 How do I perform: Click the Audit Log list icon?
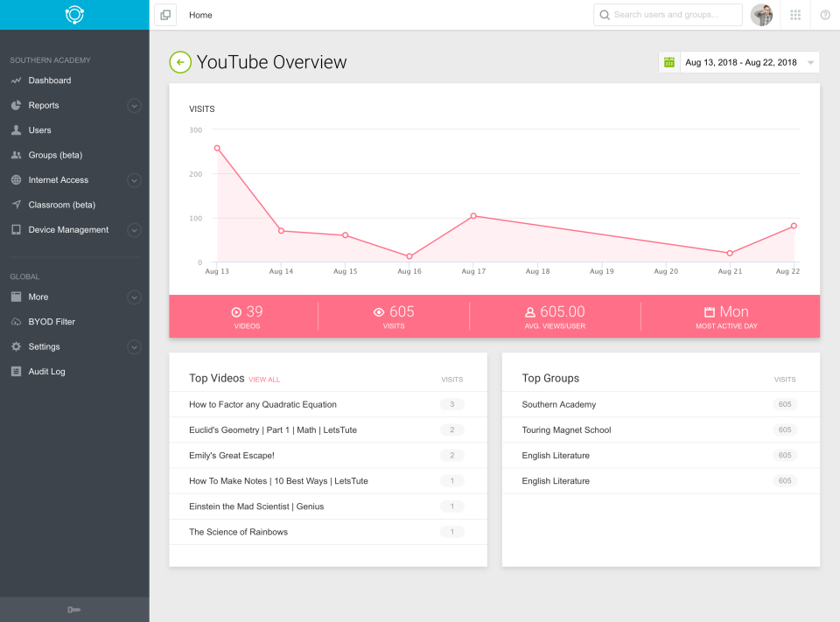click(16, 371)
